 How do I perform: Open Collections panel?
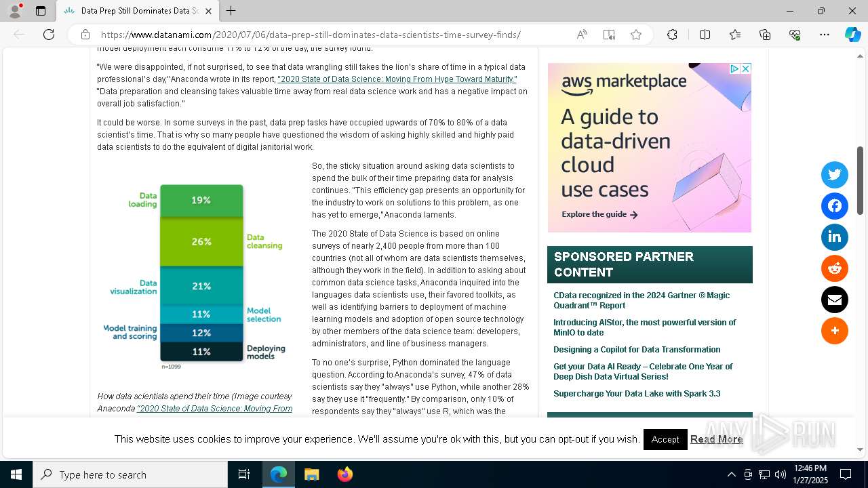pos(765,35)
